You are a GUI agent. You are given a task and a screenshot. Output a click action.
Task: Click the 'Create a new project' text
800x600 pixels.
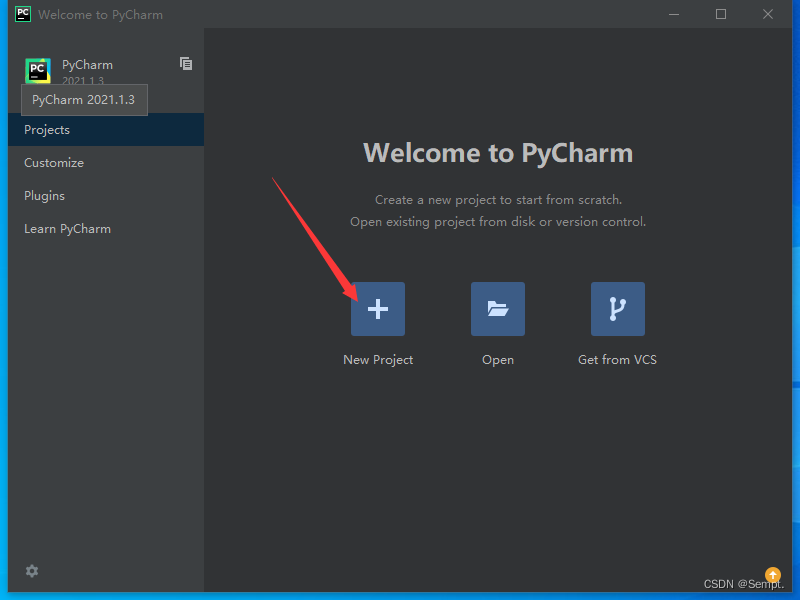click(498, 200)
